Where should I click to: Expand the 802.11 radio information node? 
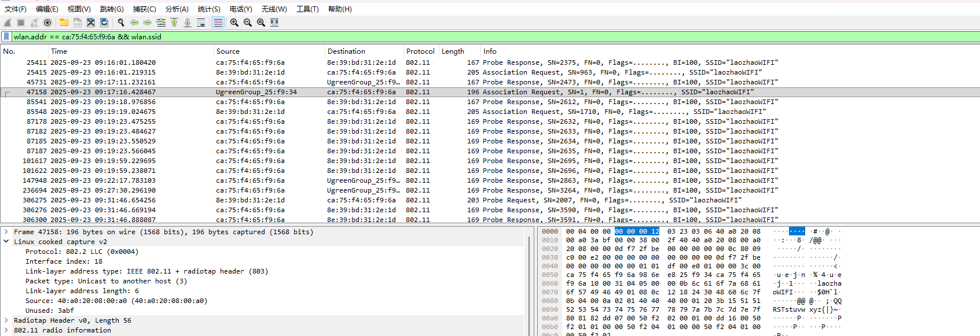[x=6, y=330]
